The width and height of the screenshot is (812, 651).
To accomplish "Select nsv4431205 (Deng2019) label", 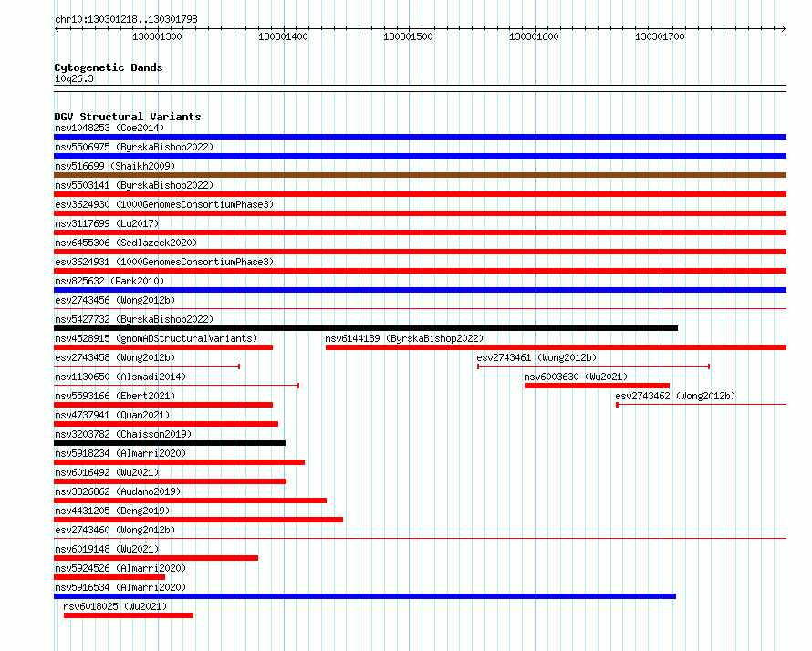I will (112, 511).
